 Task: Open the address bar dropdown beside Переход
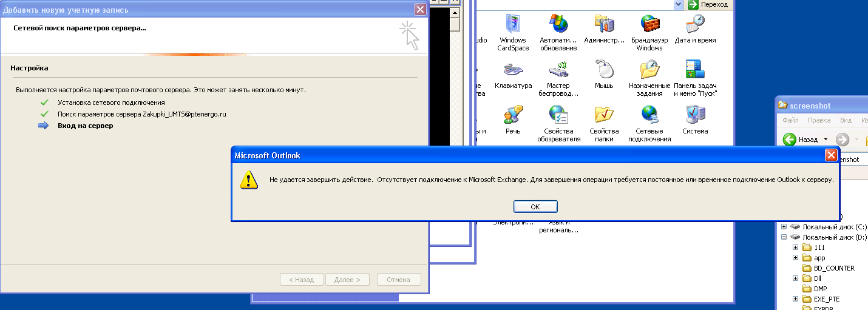[678, 4]
